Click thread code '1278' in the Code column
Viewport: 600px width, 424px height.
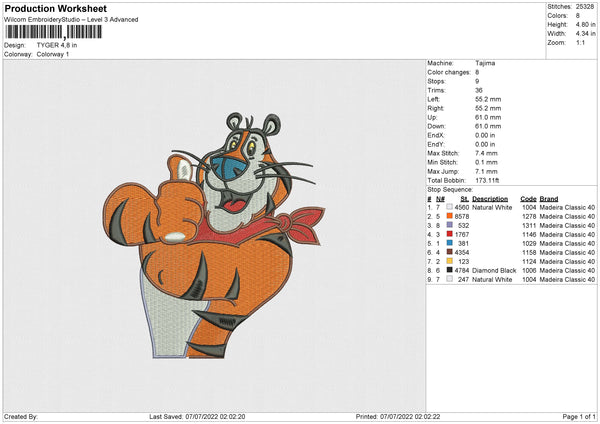pos(529,216)
